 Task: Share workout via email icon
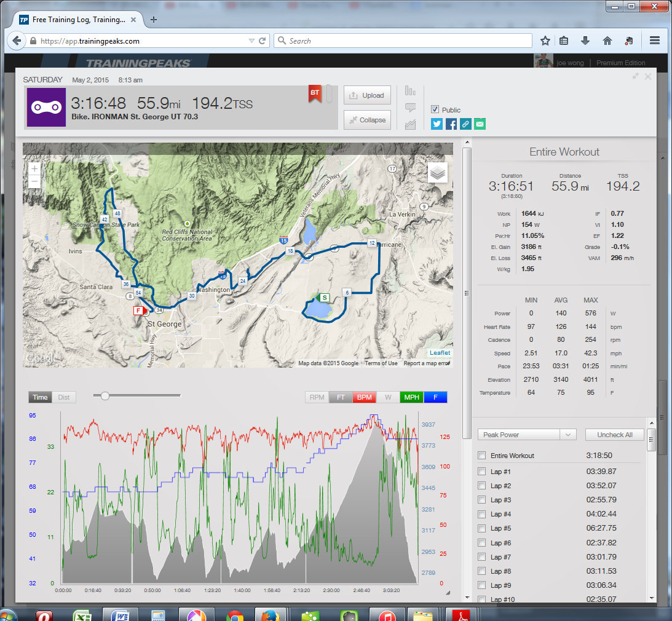coord(480,124)
